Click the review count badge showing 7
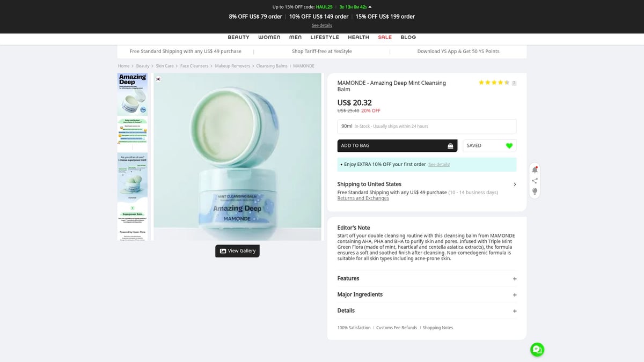 514,83
